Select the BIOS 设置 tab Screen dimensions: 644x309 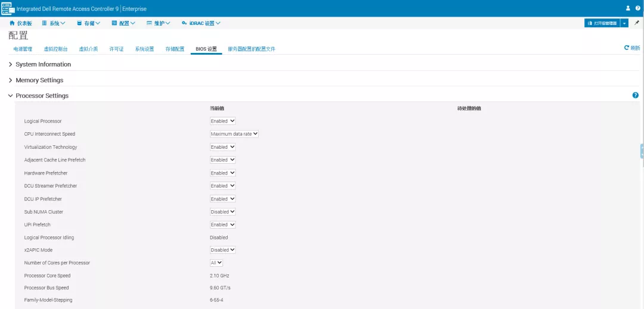(206, 49)
